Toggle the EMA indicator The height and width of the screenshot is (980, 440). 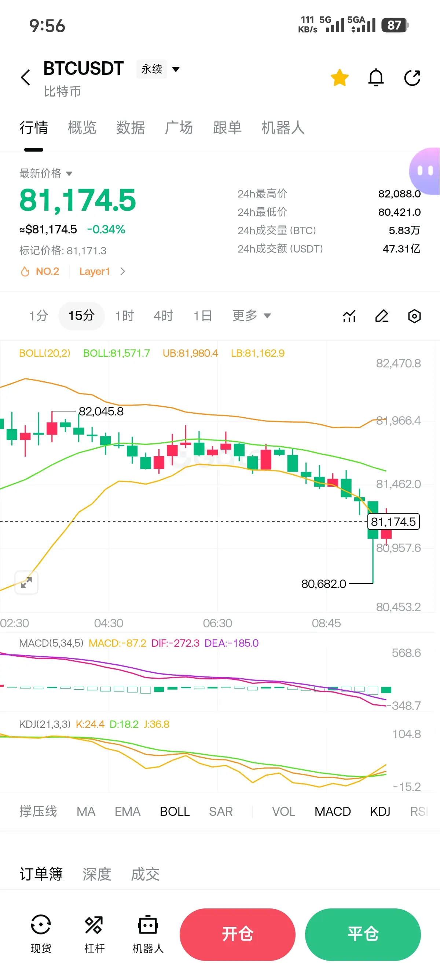(128, 812)
